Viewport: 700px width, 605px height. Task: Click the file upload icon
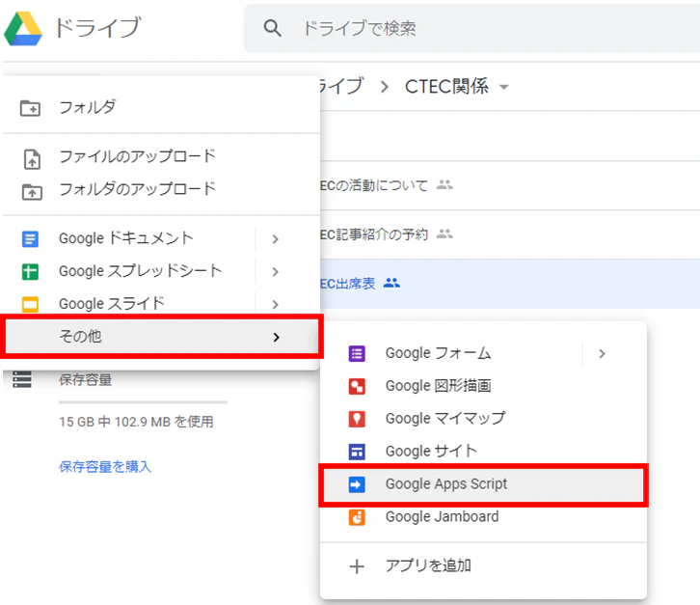click(x=32, y=159)
